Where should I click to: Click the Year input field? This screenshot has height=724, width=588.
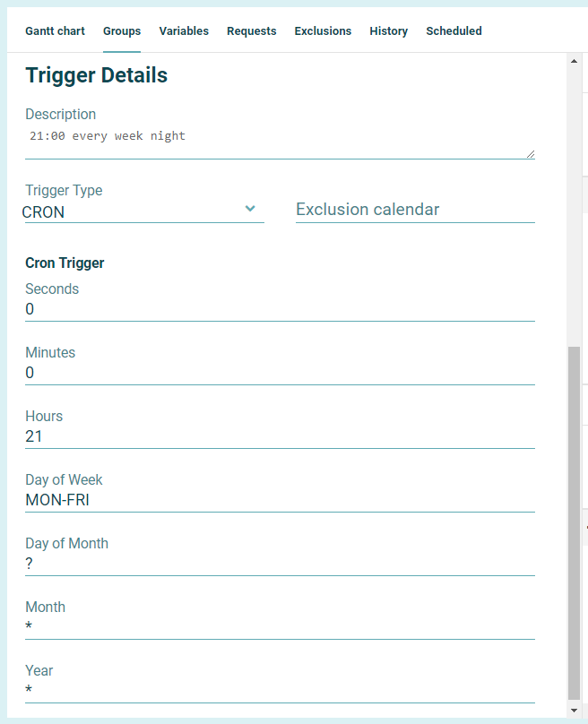click(280, 691)
